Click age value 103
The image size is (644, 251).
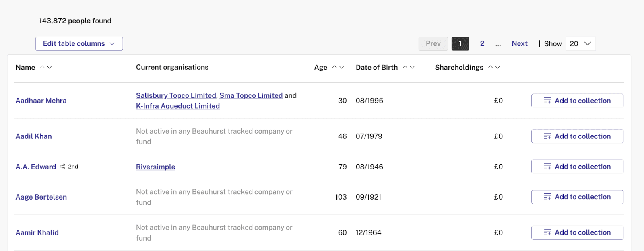(341, 197)
